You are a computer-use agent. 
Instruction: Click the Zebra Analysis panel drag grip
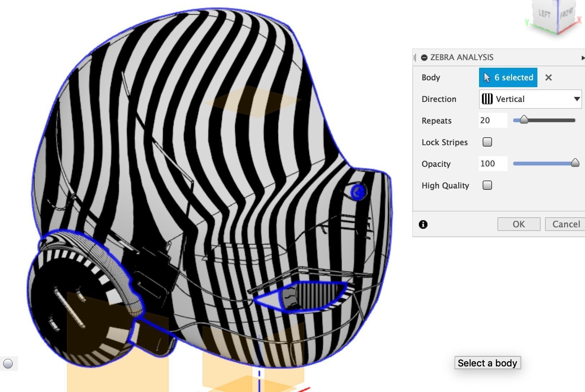point(415,58)
